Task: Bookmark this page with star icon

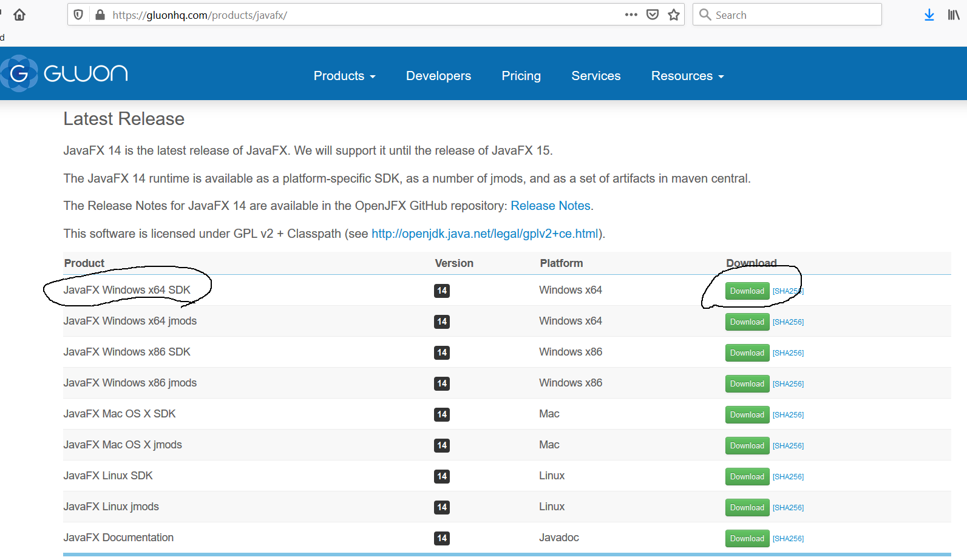Action: click(x=674, y=15)
